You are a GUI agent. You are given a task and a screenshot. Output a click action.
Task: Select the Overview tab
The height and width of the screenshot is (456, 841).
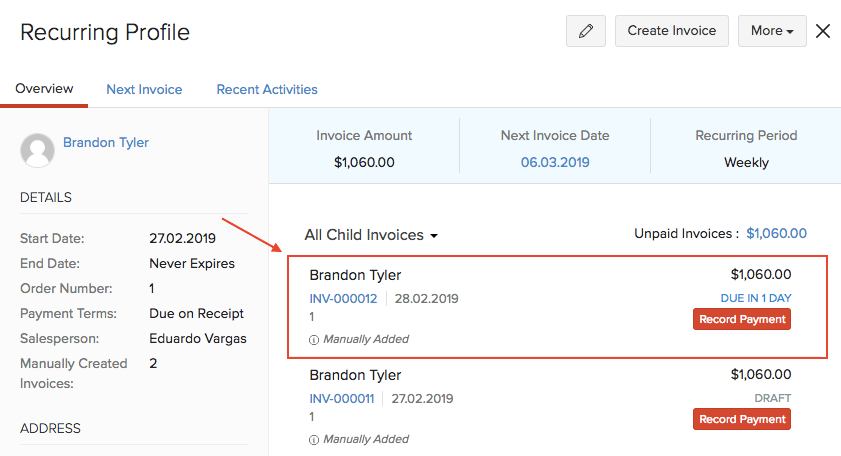tap(44, 88)
